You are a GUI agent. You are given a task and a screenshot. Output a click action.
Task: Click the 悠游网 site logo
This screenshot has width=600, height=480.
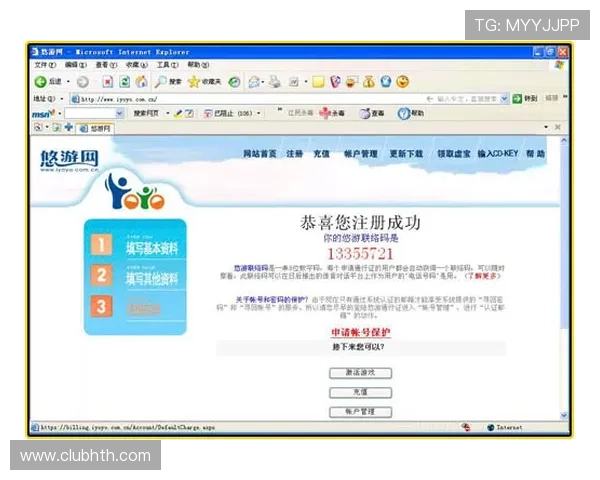pos(69,160)
